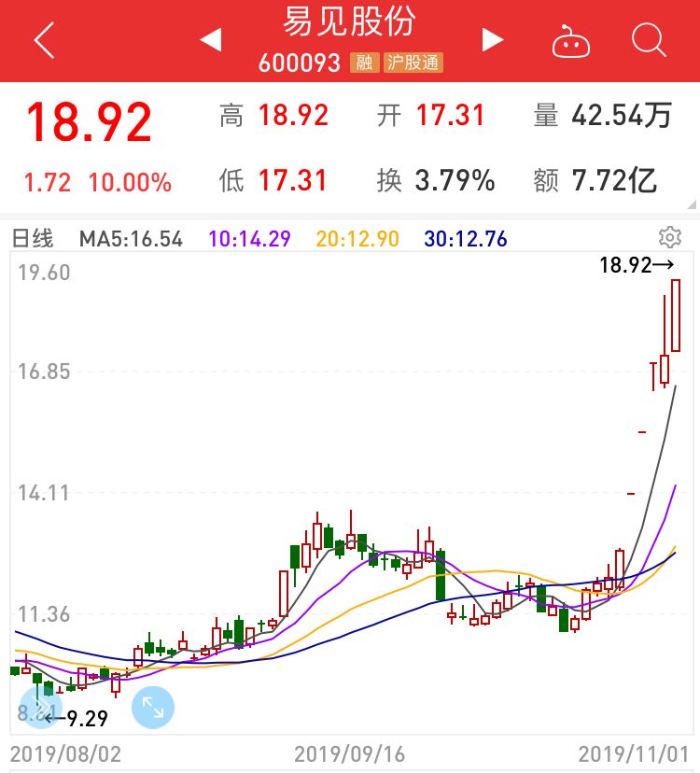Expand quote details corner triangle
The width and height of the screenshot is (700, 773).
tap(693, 204)
